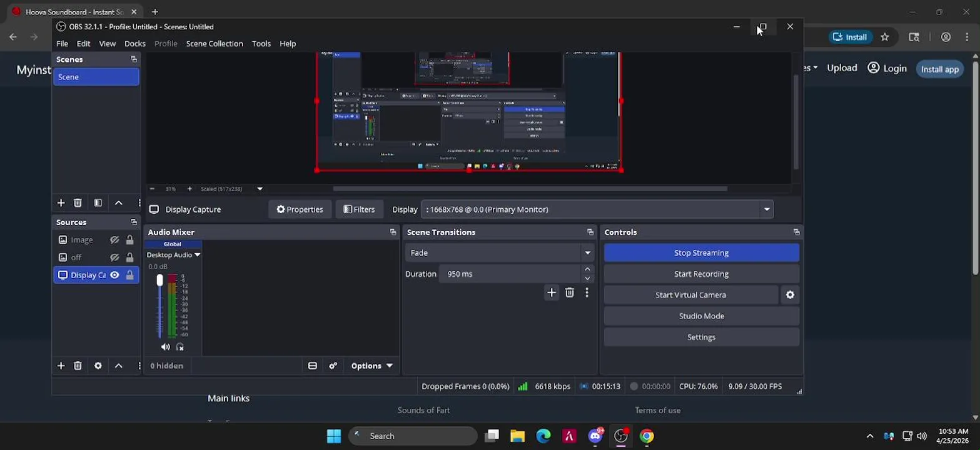This screenshot has height=450, width=980.
Task: Mute Desktop Audio speaker icon
Action: click(x=165, y=347)
